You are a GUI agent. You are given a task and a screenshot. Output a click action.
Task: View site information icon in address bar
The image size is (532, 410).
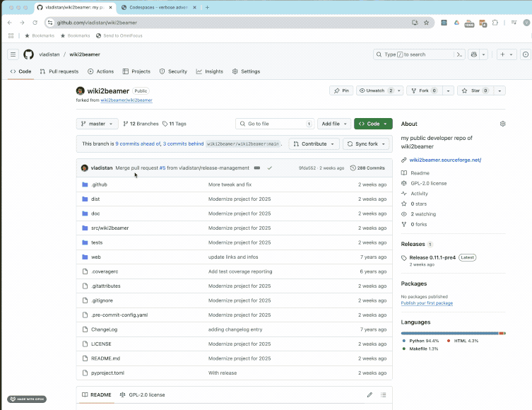(50, 23)
